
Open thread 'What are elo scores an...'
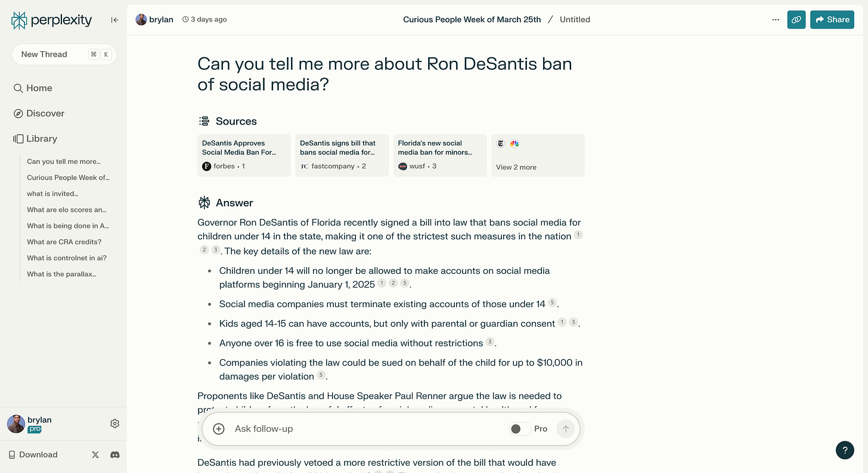tap(67, 209)
